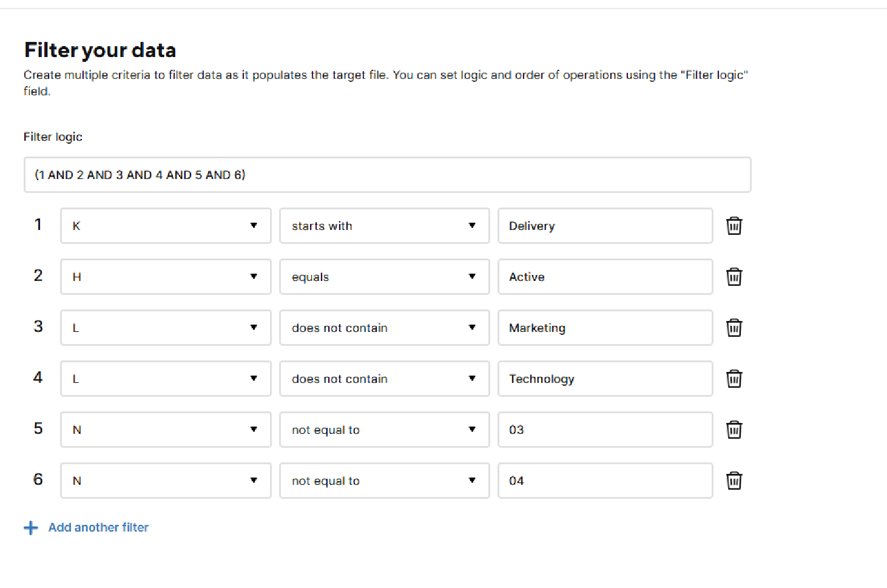Delete filter 1 using its trash icon
The image size is (887, 588).
point(734,226)
